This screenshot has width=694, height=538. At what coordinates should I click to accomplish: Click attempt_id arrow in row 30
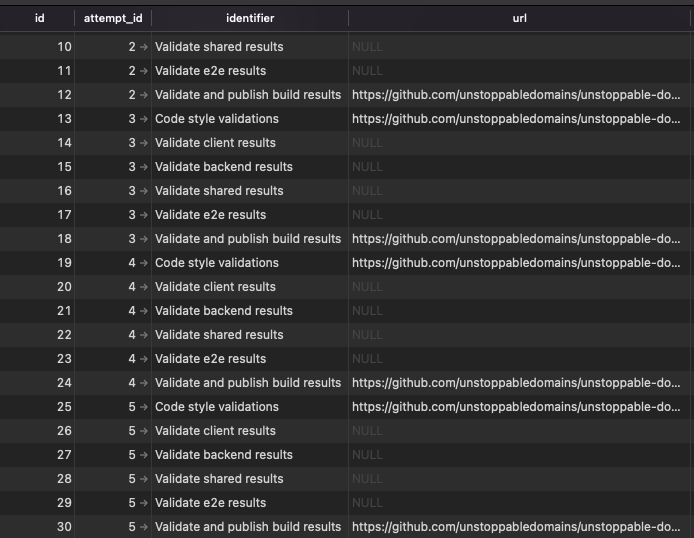pyautogui.click(x=144, y=527)
